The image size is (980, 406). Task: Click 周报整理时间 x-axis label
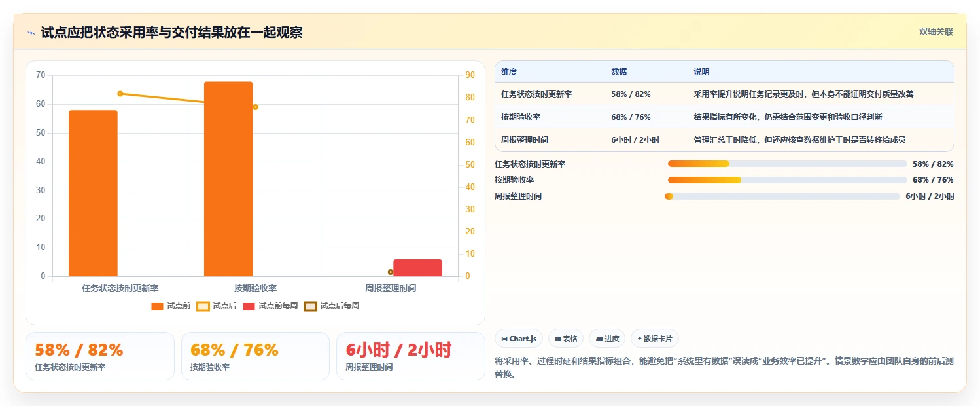tap(391, 288)
